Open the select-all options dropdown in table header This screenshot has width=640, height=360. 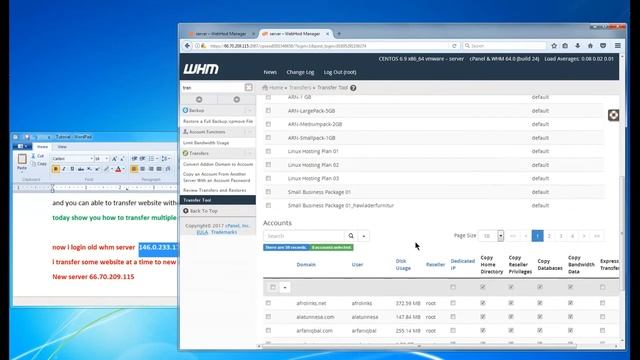coord(285,287)
